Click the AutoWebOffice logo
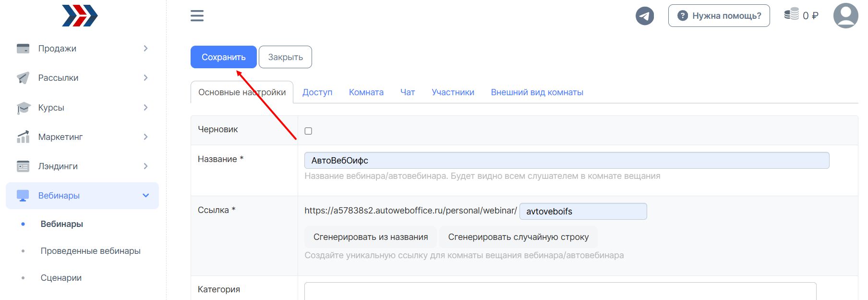 click(x=80, y=15)
